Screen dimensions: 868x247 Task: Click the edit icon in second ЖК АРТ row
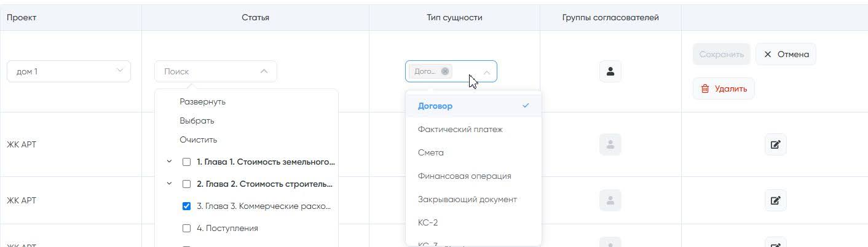[775, 200]
